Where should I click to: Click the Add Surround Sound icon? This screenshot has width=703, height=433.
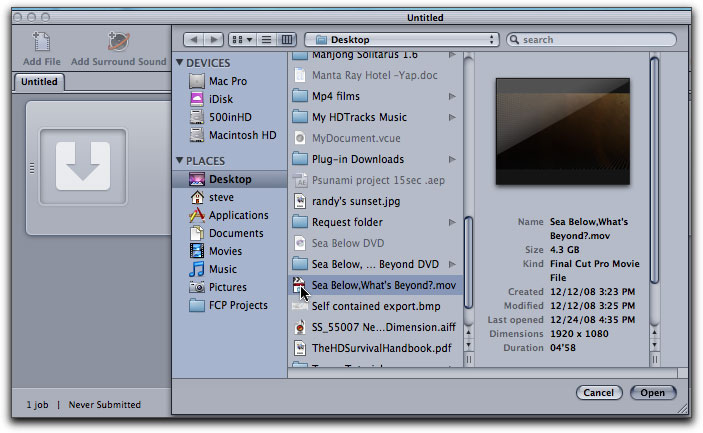tap(119, 42)
